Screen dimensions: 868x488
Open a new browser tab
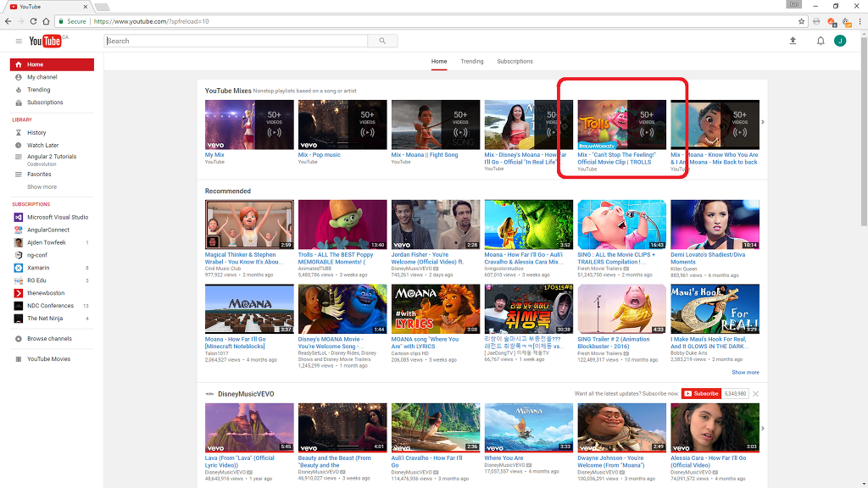point(103,7)
